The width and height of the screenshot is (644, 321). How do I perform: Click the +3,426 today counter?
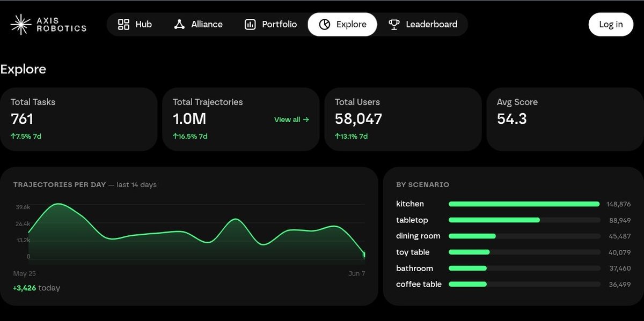pos(36,288)
